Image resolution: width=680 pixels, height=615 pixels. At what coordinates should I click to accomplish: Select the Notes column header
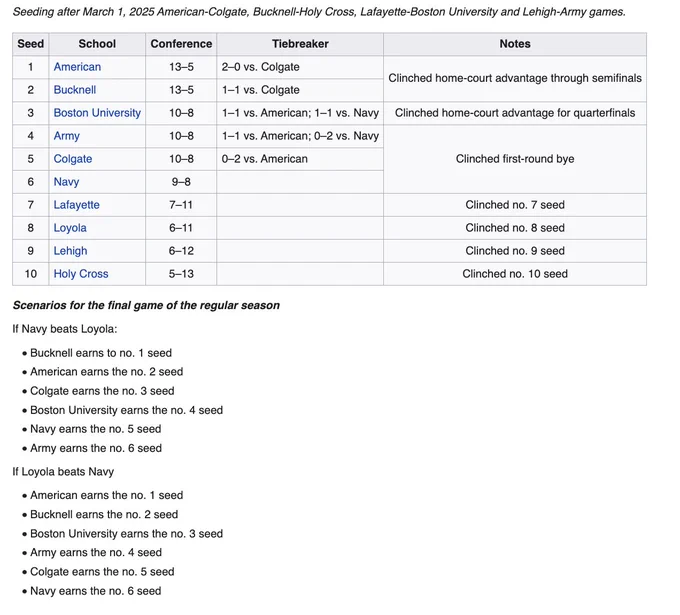(515, 44)
